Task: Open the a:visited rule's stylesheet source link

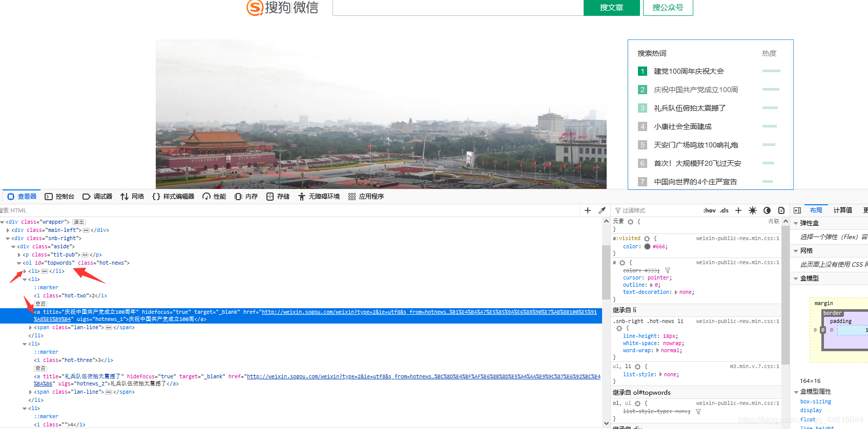Action: pos(737,239)
